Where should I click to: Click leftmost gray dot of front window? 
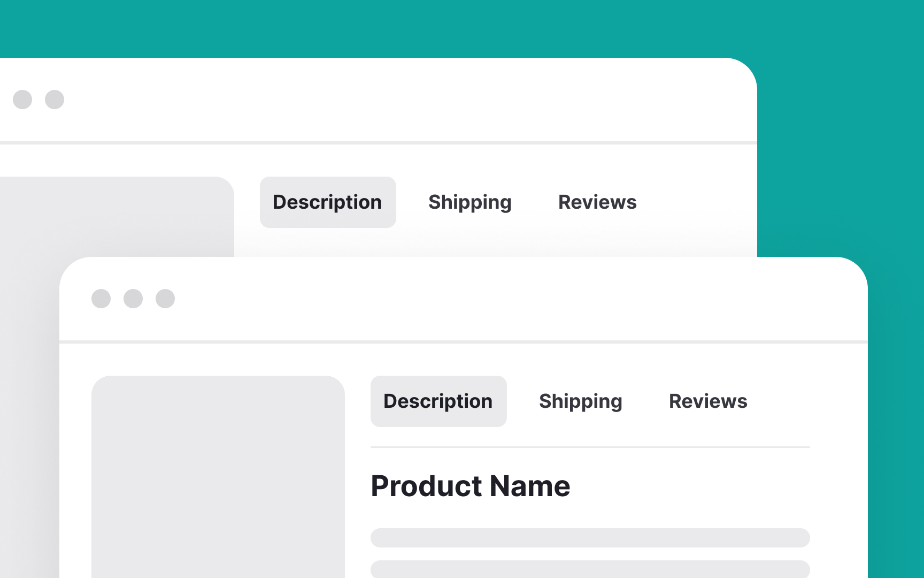pos(101,299)
